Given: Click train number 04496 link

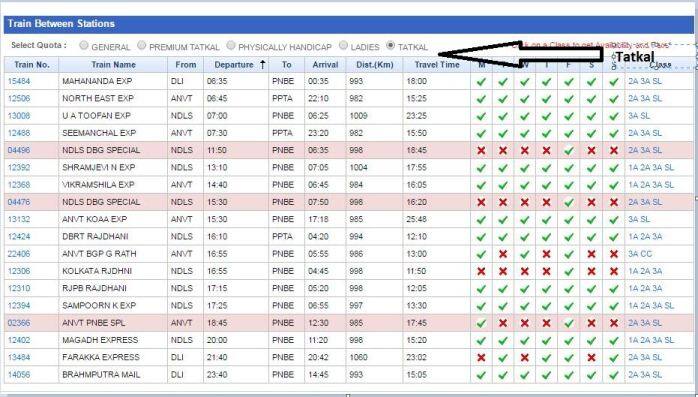Looking at the screenshot, I should pos(19,150).
